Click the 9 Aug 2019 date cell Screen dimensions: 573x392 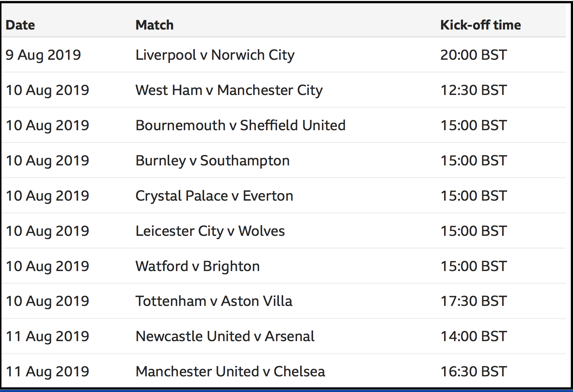click(43, 55)
